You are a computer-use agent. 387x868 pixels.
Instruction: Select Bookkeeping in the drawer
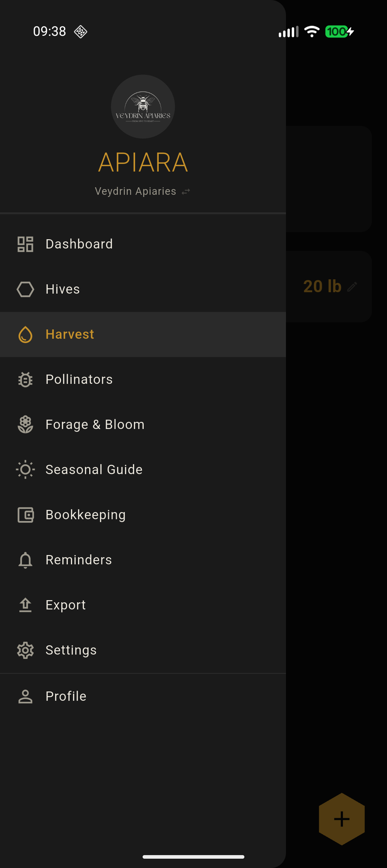pos(86,515)
